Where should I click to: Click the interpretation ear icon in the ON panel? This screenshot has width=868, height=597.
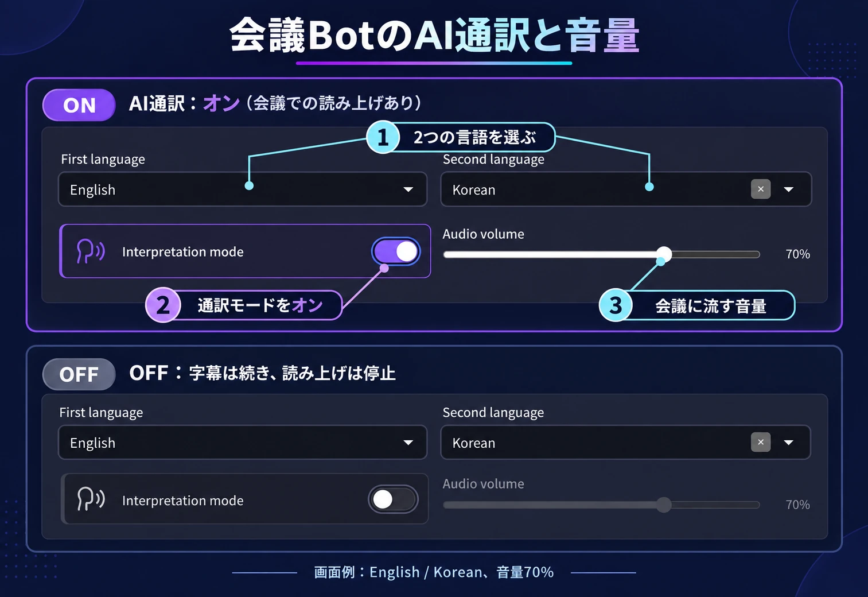pyautogui.click(x=91, y=251)
